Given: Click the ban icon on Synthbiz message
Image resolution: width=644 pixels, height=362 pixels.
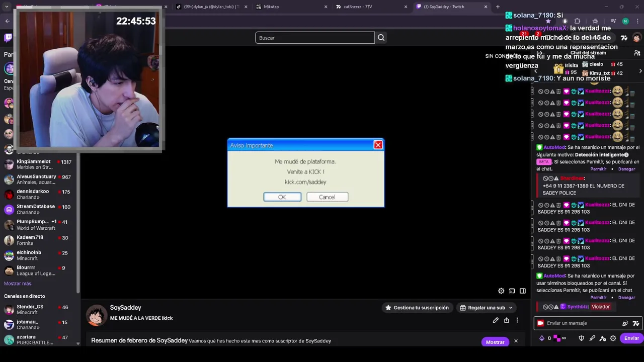Looking at the screenshot, I should coord(545,307).
